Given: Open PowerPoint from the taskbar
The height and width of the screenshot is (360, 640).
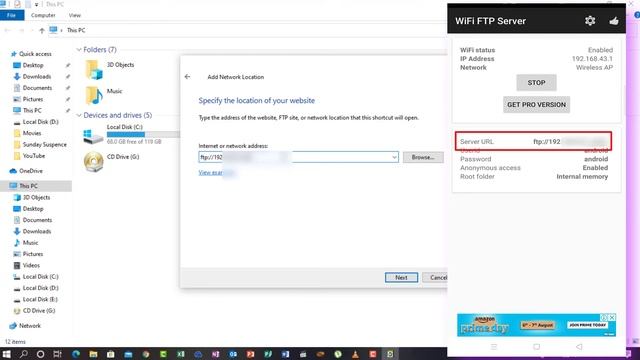Looking at the screenshot, I should (x=251, y=354).
